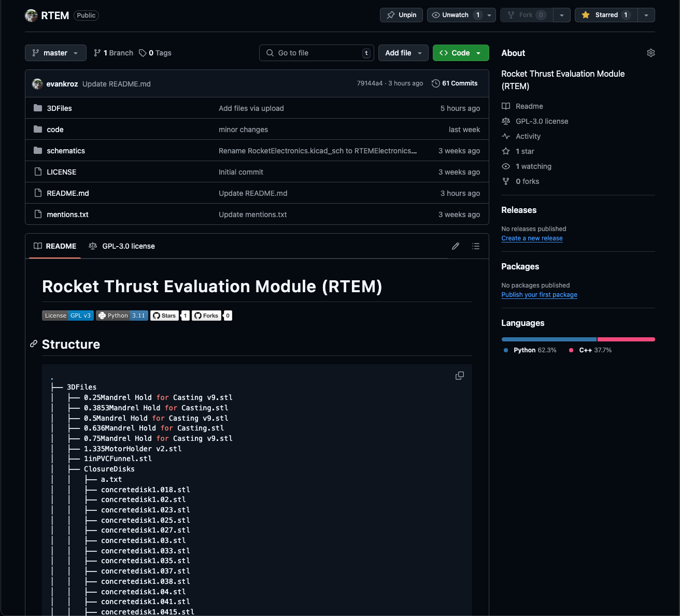View history via clock icon next to 61 Commits
Viewport: 680px width, 616px height.
coord(435,83)
